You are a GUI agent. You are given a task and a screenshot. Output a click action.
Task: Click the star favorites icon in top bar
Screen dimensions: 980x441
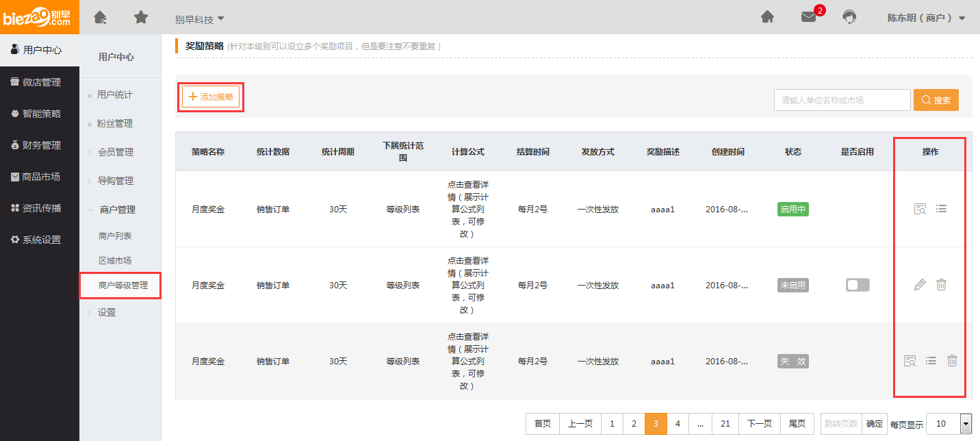[141, 17]
